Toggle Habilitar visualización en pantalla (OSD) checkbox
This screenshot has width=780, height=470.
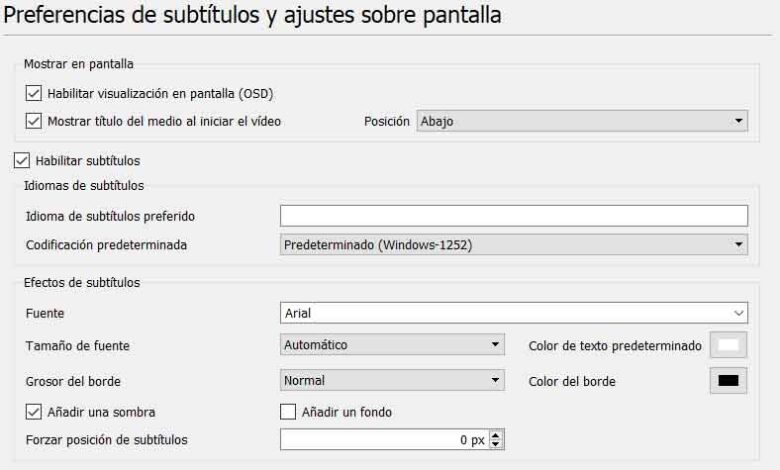[33, 95]
